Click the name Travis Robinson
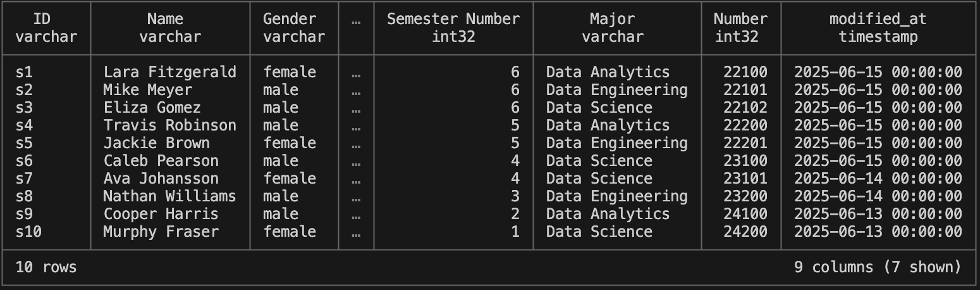The image size is (980, 290). tap(169, 125)
